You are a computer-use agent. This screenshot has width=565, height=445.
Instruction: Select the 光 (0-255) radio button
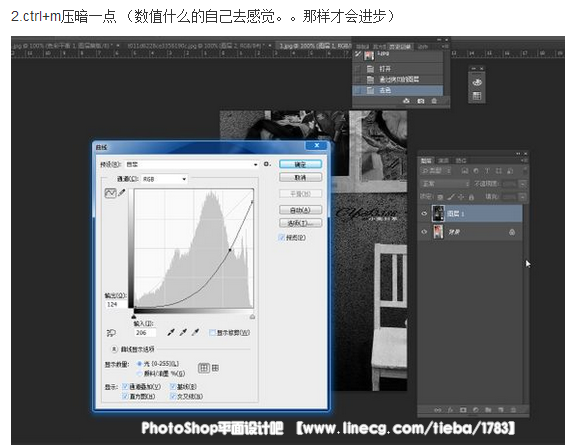(139, 364)
